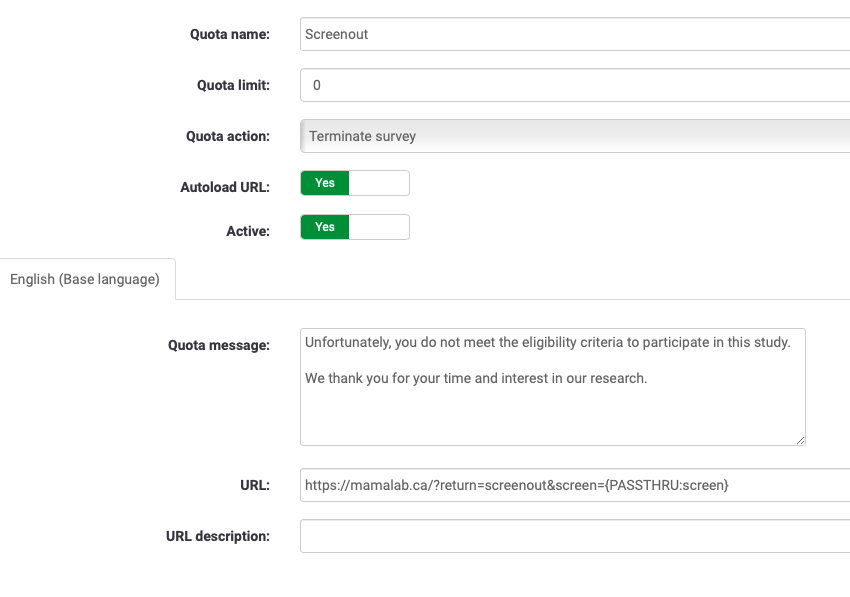Image resolution: width=850 pixels, height=597 pixels.
Task: Click the green Yes on Active switch
Action: [325, 227]
